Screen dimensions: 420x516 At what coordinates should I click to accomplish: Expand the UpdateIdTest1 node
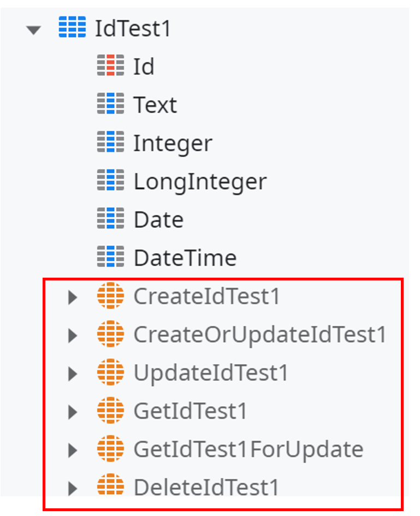(72, 372)
